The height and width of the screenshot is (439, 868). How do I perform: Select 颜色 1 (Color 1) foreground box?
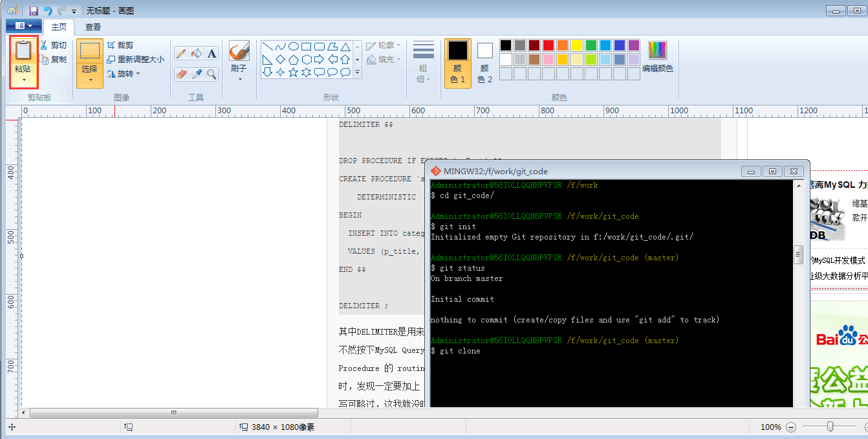[457, 62]
